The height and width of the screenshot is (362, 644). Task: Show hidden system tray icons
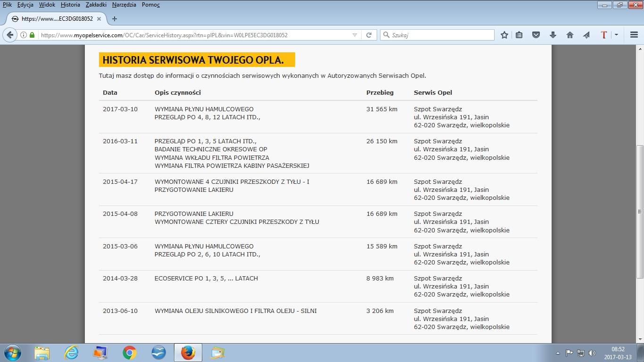coord(558,353)
